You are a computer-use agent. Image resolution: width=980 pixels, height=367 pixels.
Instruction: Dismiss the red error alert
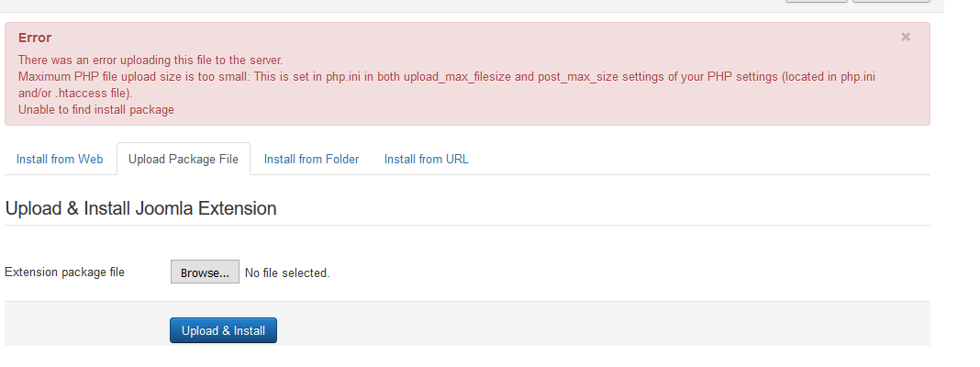[x=906, y=38]
